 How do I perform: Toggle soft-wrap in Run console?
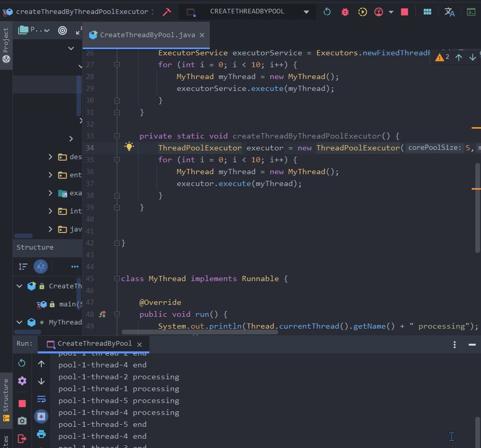(41, 399)
